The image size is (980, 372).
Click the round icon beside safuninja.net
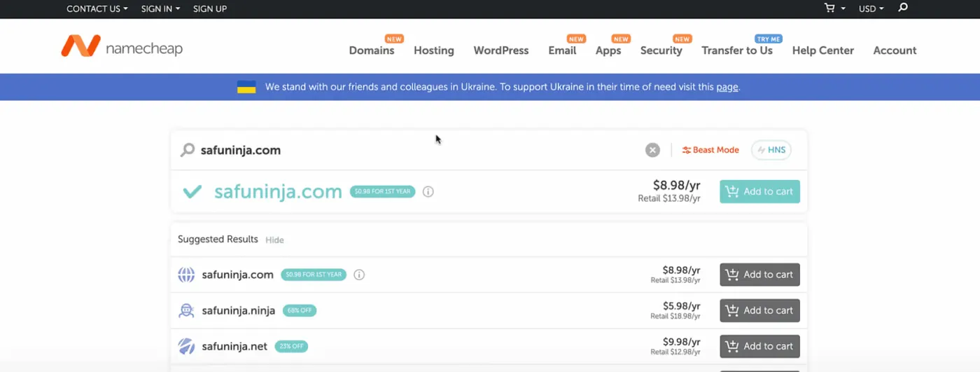(x=186, y=346)
